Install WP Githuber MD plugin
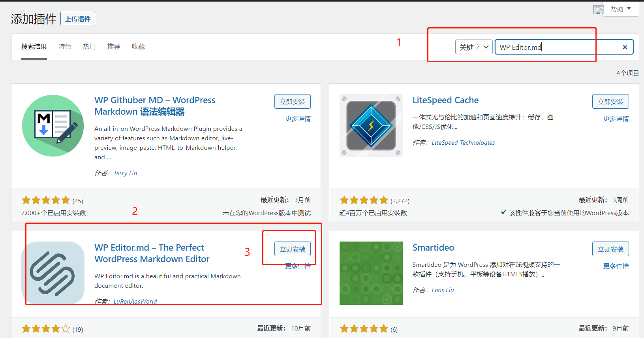644x338 pixels. (292, 102)
